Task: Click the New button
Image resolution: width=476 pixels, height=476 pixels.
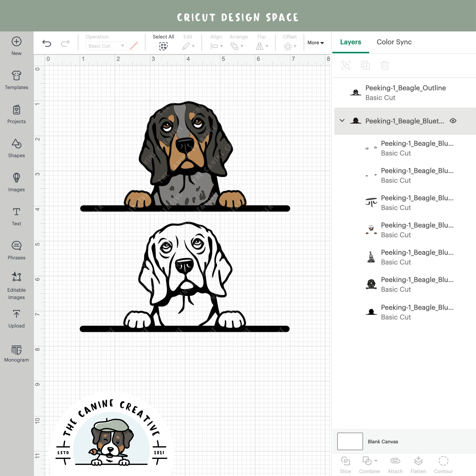Action: click(16, 46)
